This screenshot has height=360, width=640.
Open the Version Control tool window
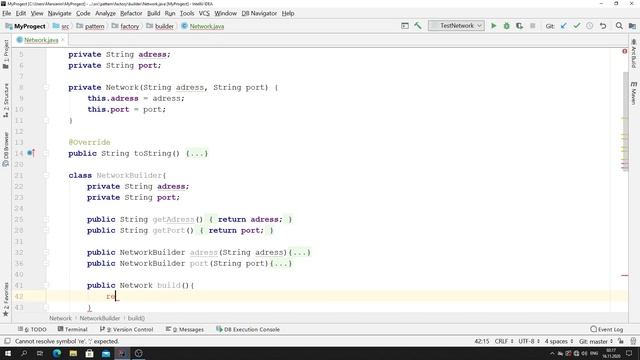(x=127, y=329)
